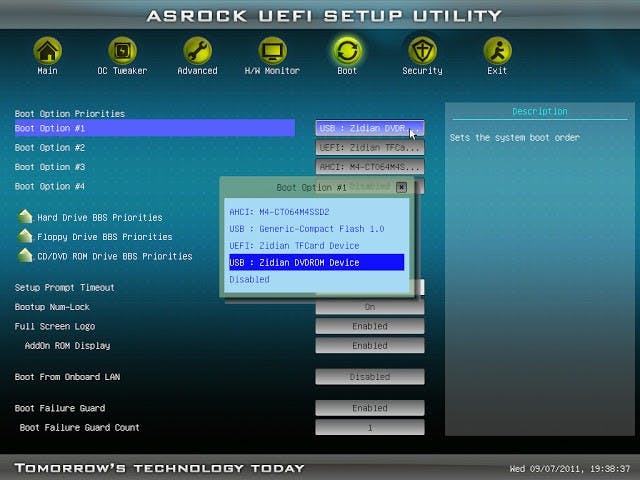The height and width of the screenshot is (480, 640).
Task: Switch to the Security tab label
Action: (422, 71)
